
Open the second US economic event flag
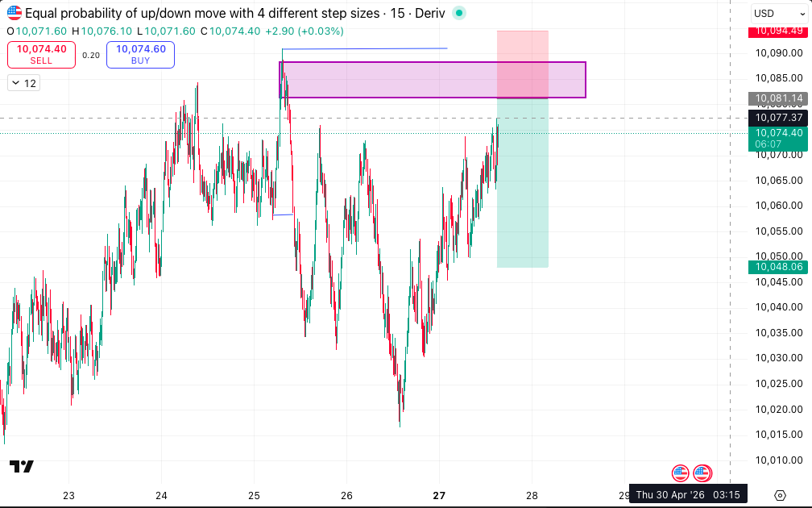(702, 473)
